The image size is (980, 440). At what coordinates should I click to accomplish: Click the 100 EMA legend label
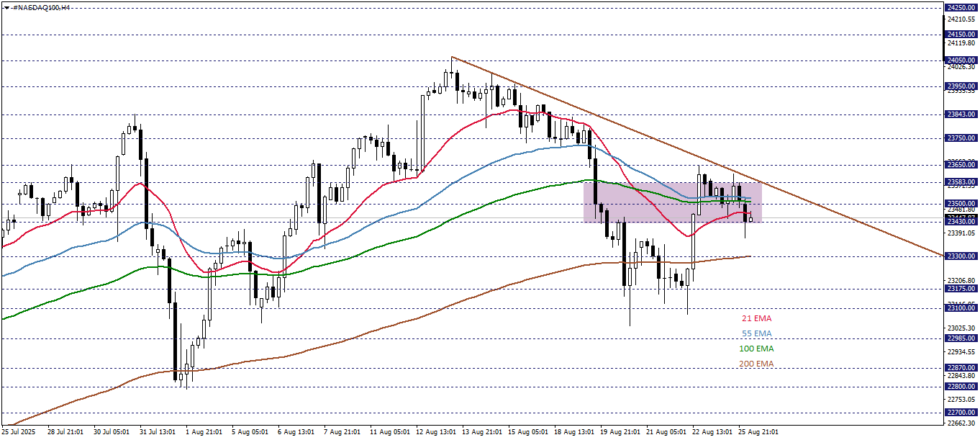pyautogui.click(x=757, y=349)
